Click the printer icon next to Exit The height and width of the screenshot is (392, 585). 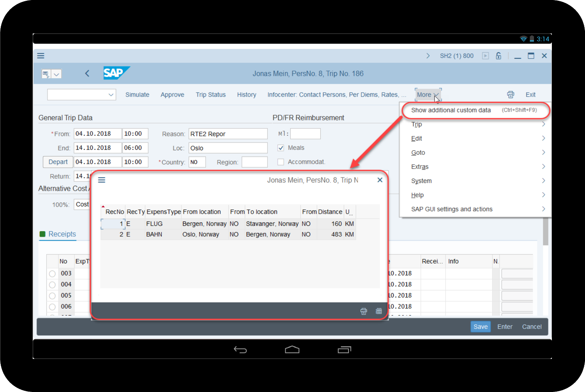(511, 95)
